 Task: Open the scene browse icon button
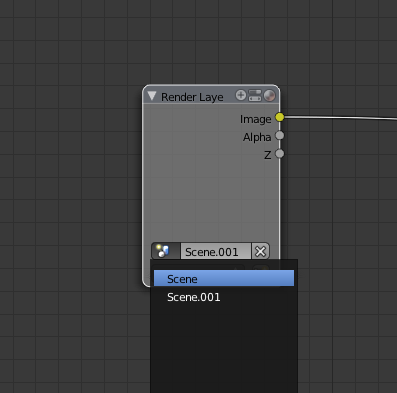tap(166, 251)
